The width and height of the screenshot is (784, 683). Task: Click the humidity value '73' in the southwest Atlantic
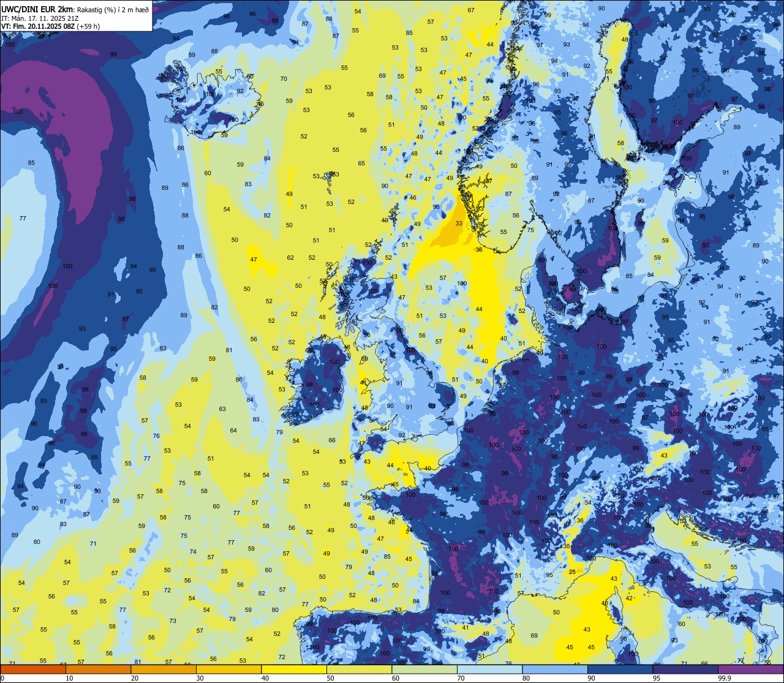click(173, 621)
